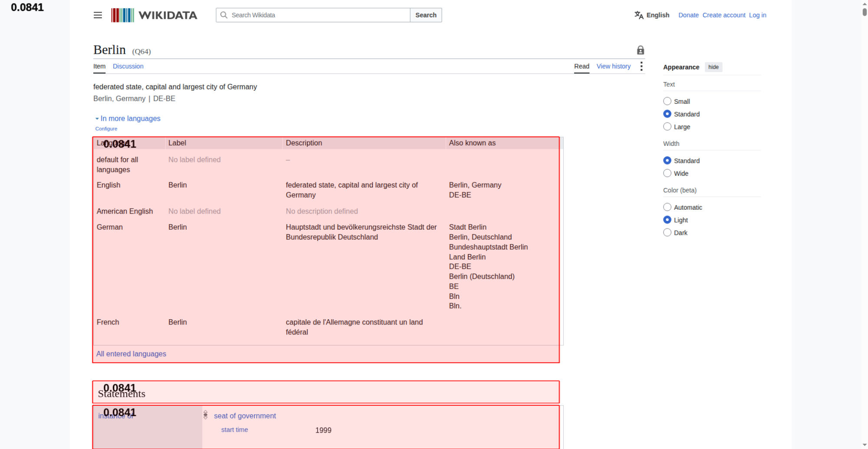
Task: Click the Search button
Action: [x=426, y=15]
